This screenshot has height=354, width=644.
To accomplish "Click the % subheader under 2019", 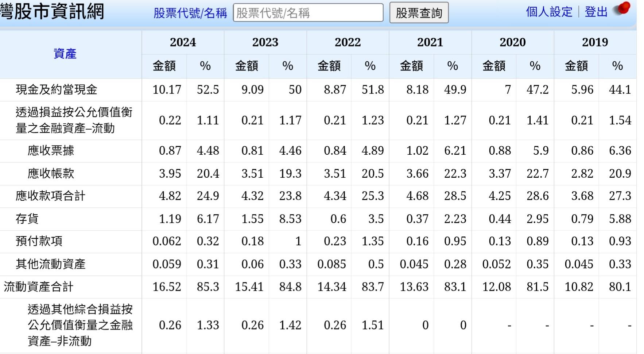I will [617, 66].
